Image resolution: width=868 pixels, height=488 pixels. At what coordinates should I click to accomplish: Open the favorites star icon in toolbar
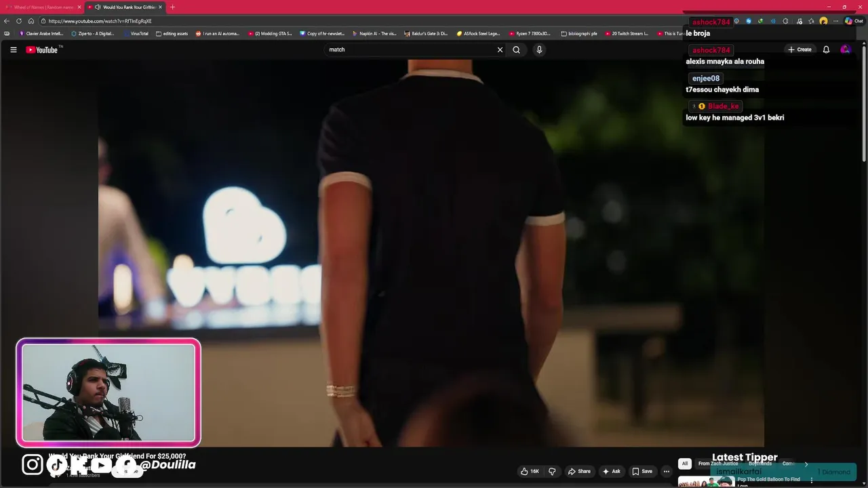[811, 21]
